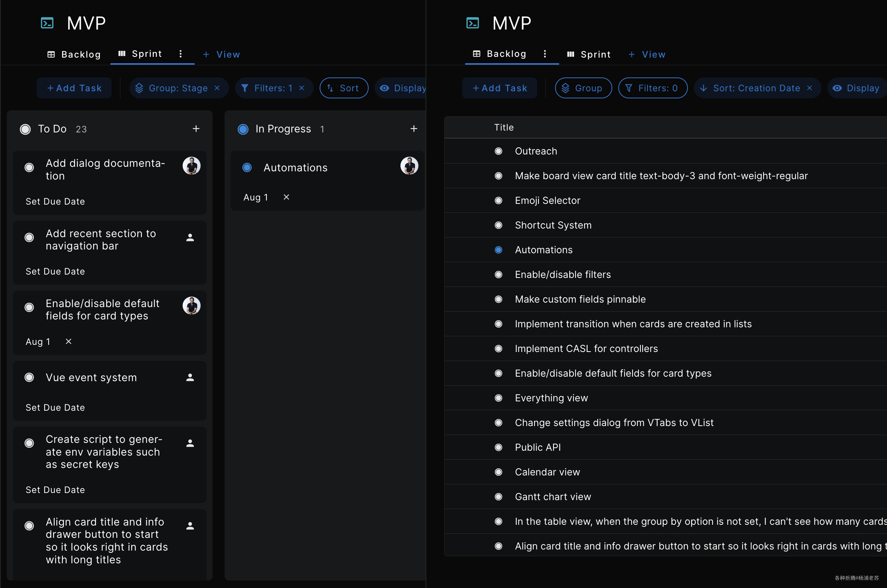Toggle status circle for Outreach row
Image resolution: width=887 pixels, height=588 pixels.
click(498, 151)
